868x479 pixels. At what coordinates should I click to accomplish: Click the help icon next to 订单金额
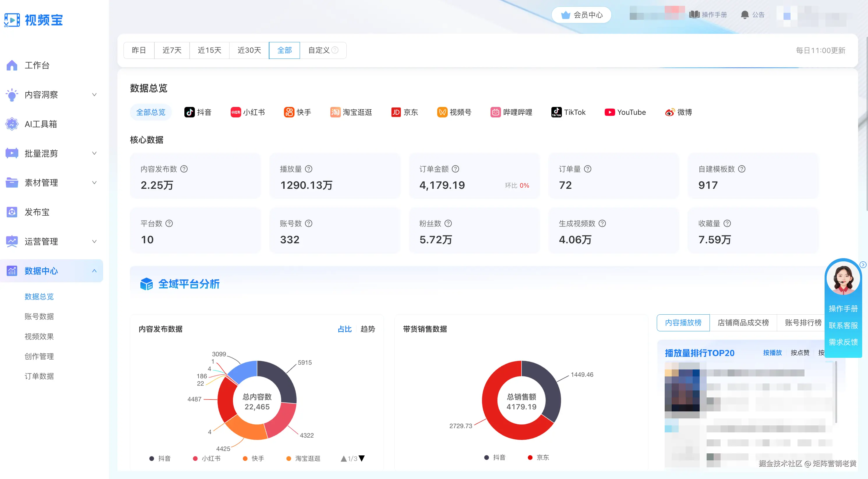click(455, 169)
